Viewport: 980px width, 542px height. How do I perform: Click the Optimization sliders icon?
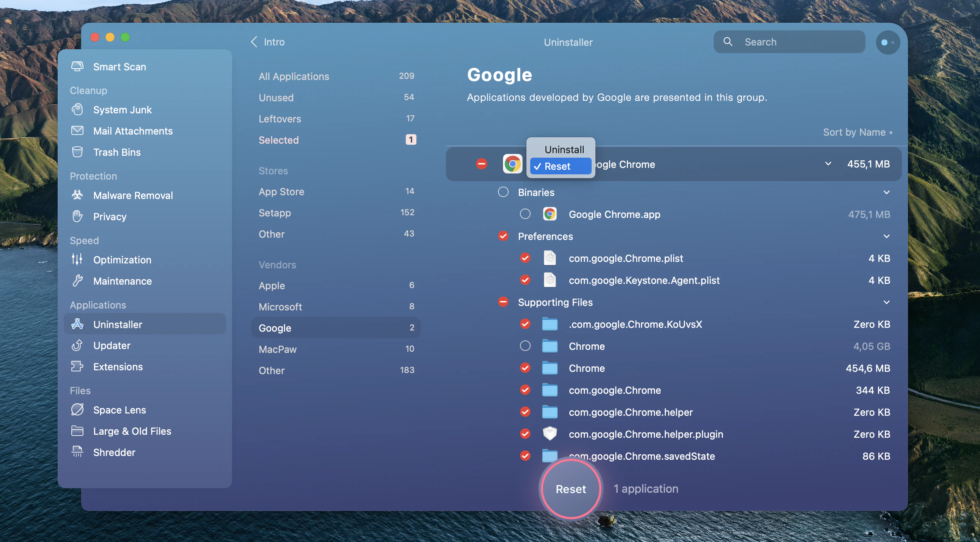point(77,260)
